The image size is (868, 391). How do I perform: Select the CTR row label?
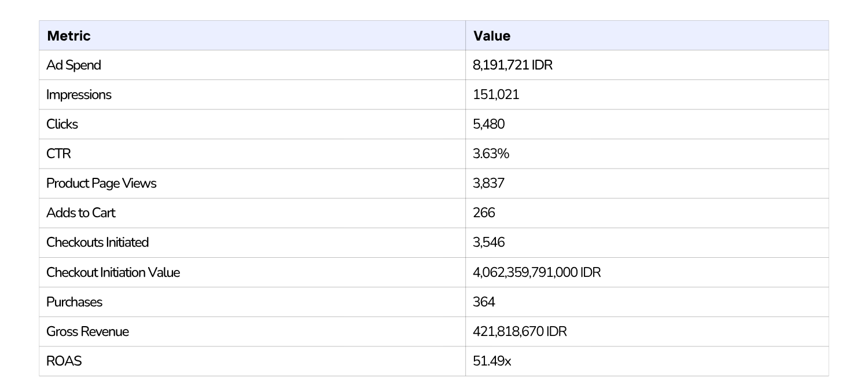pyautogui.click(x=58, y=154)
